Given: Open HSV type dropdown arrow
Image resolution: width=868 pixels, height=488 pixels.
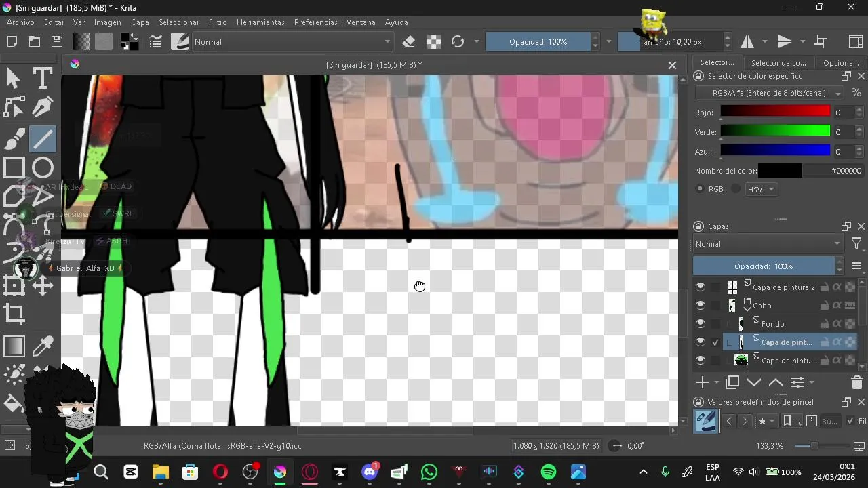Looking at the screenshot, I should tap(771, 190).
